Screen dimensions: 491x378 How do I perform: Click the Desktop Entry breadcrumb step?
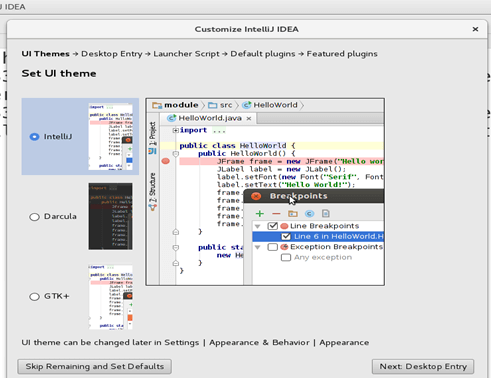click(x=112, y=54)
